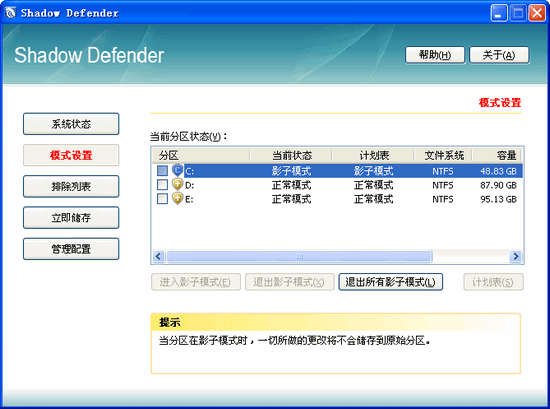Viewport: 550px width, 409px height.
Task: Sort by the 计划表 column header
Action: pos(373,155)
